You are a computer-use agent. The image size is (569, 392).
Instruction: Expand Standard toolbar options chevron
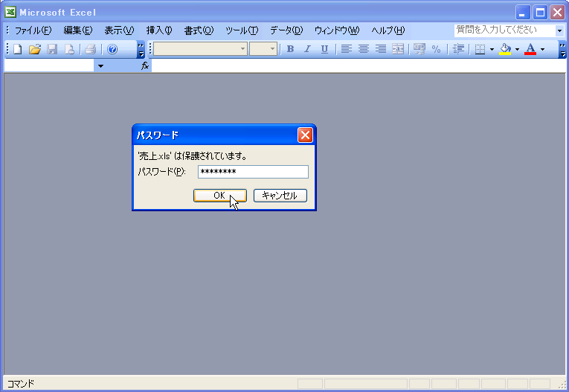141,49
